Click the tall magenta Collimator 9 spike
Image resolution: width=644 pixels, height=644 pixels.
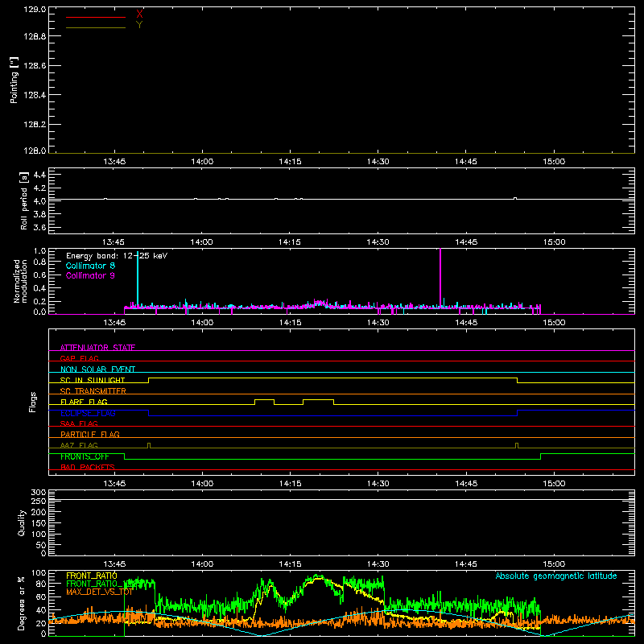point(440,278)
